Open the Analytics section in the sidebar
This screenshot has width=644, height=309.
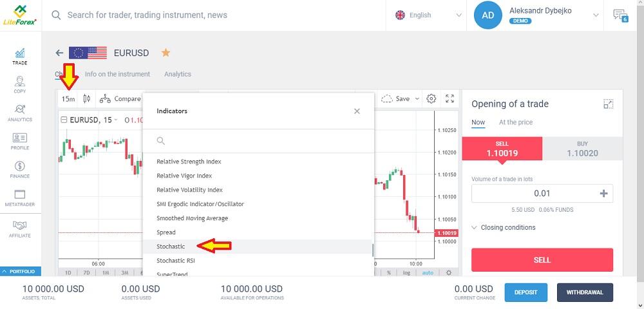tap(20, 113)
